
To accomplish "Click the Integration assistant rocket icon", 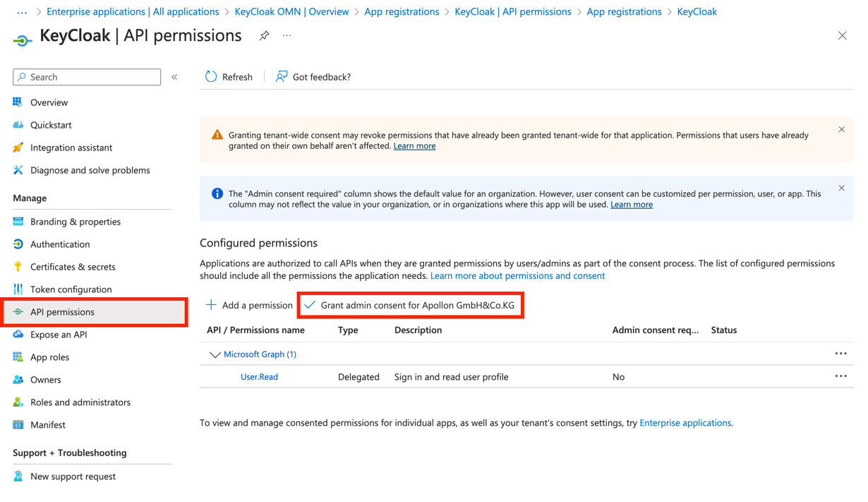I will coord(18,148).
